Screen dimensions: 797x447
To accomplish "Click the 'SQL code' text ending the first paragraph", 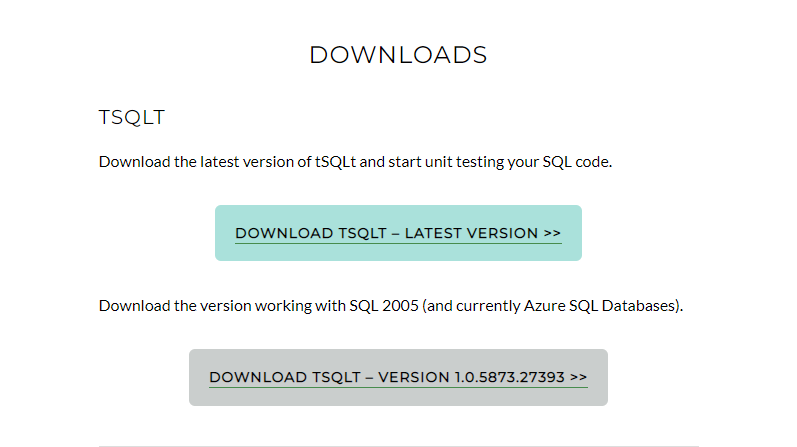I will point(576,162).
